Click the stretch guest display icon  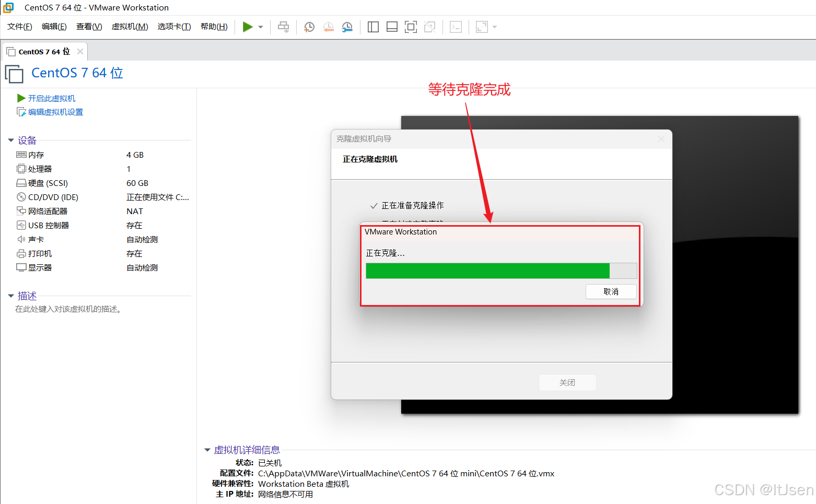[482, 27]
